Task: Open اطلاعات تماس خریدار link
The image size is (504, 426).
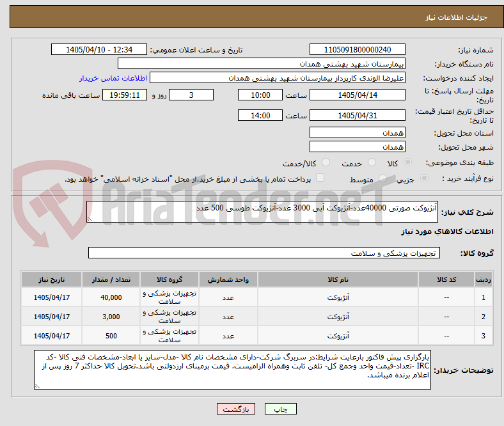Action: [113, 78]
